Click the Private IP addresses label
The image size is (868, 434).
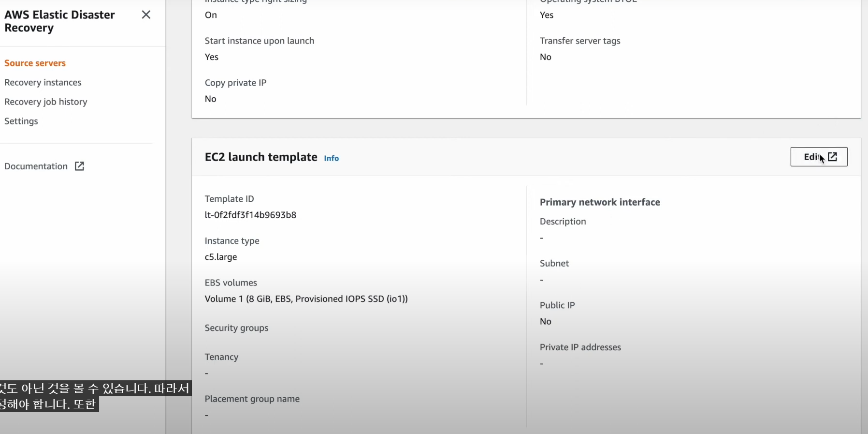coord(580,347)
